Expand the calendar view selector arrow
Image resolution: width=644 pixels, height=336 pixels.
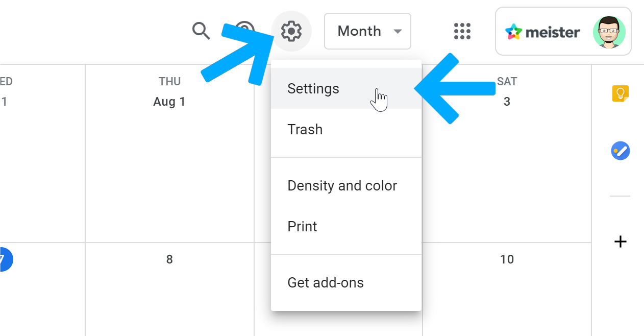398,31
